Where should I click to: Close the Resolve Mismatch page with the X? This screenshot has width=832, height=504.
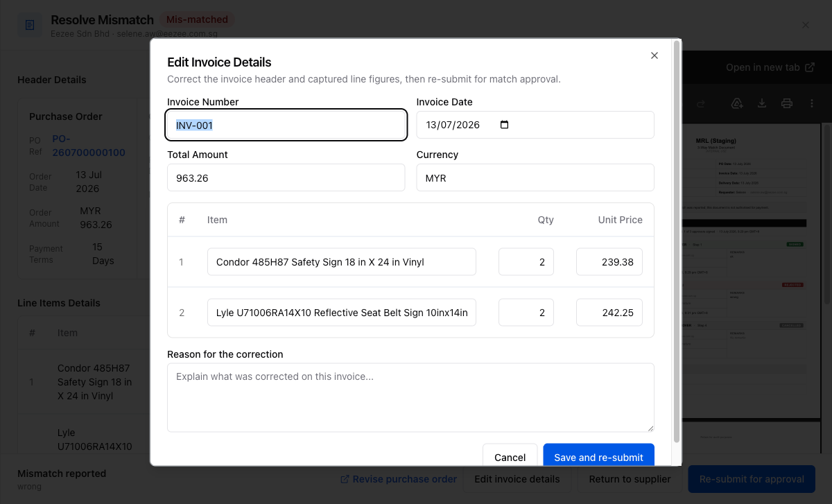806,25
